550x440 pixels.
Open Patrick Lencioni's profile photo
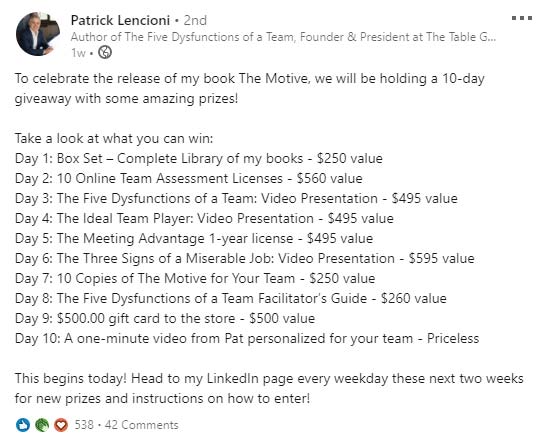coord(38,34)
